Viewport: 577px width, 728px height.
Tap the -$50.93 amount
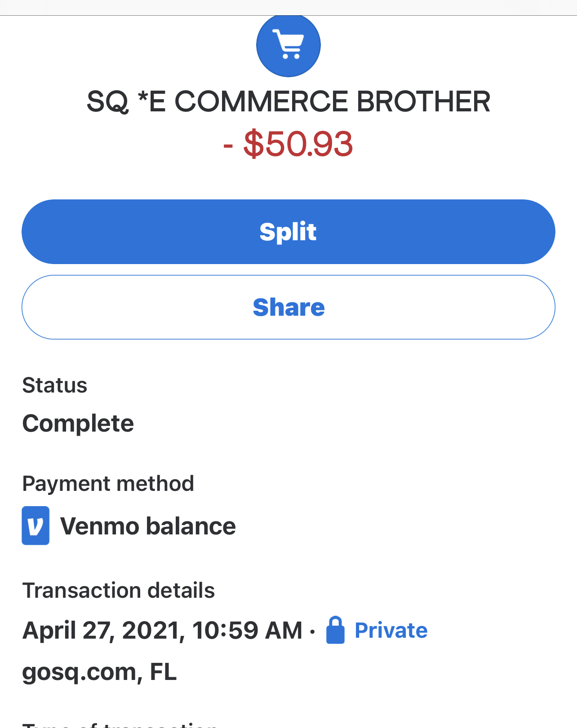[x=288, y=144]
